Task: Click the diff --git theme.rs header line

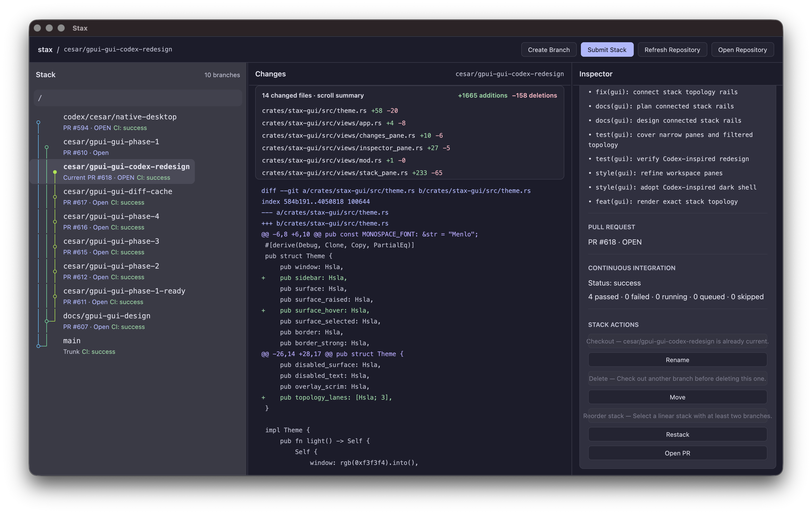Action: pyautogui.click(x=396, y=191)
